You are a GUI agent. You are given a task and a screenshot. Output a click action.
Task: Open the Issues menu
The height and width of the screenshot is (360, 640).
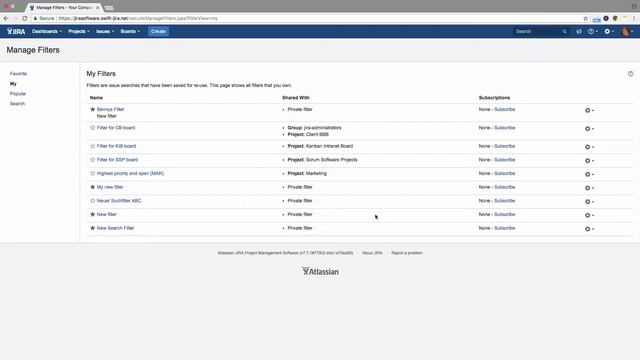tap(105, 31)
